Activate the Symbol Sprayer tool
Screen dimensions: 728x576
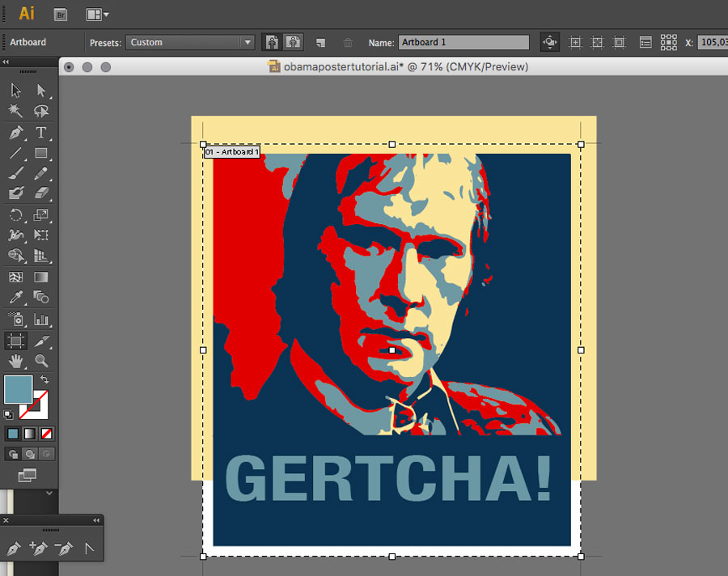tap(16, 319)
